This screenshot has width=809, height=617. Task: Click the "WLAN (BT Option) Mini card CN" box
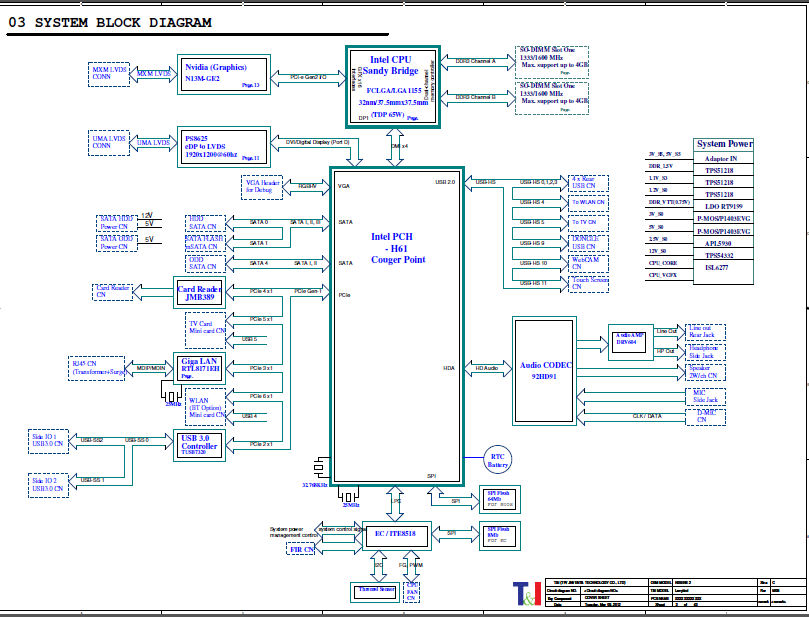click(205, 407)
